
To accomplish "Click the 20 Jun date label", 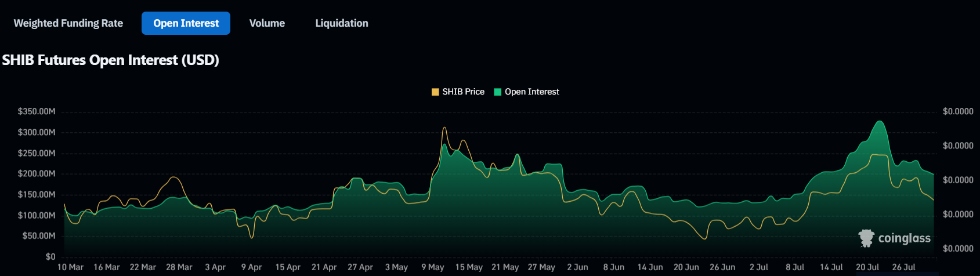I will point(686,267).
